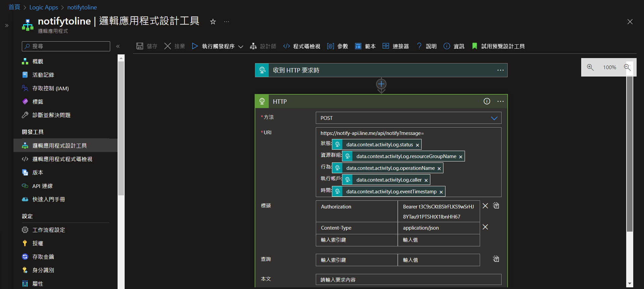Viewport: 644px width, 289px height.
Task: Click the query (查詢) value field (輸入值)
Action: pyautogui.click(x=439, y=260)
